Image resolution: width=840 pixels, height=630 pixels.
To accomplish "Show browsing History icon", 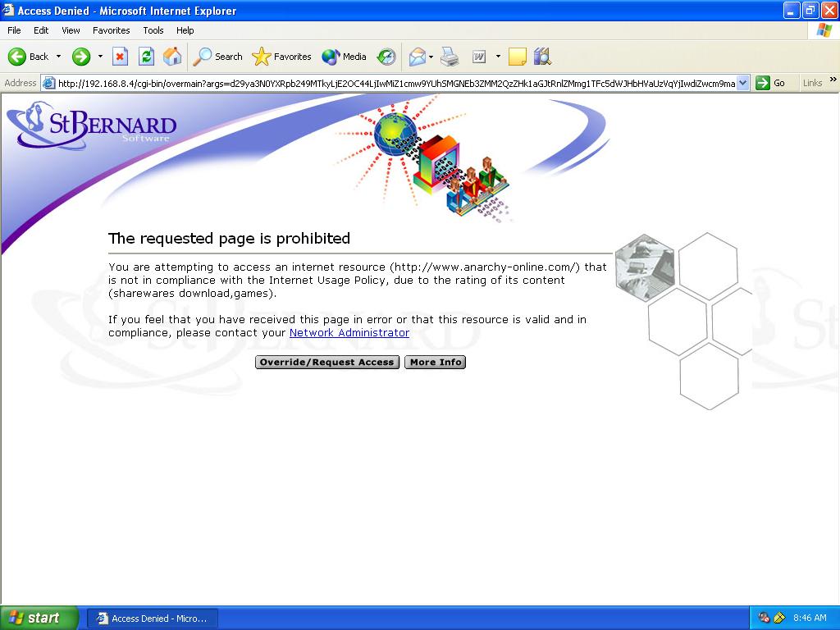I will click(x=386, y=57).
